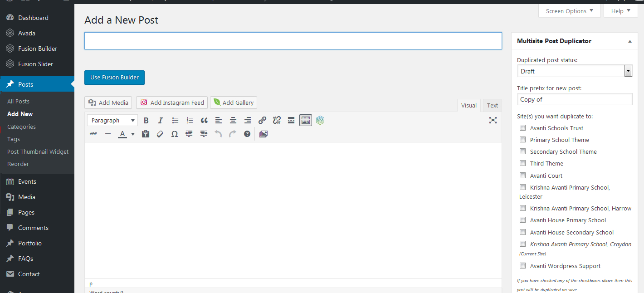Clear formatting with the eraser icon
This screenshot has width=644, height=293.
coord(160,134)
